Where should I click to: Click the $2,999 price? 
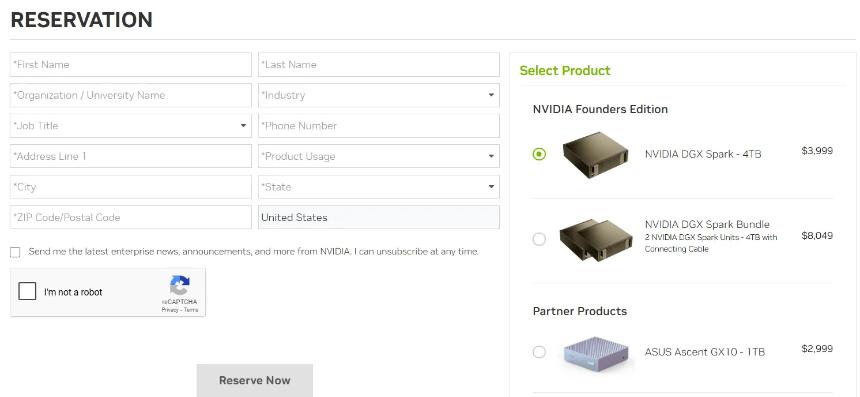817,349
